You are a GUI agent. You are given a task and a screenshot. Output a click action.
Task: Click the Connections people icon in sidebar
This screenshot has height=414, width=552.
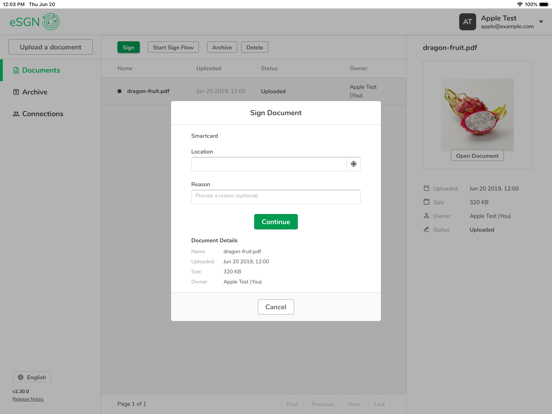[16, 114]
